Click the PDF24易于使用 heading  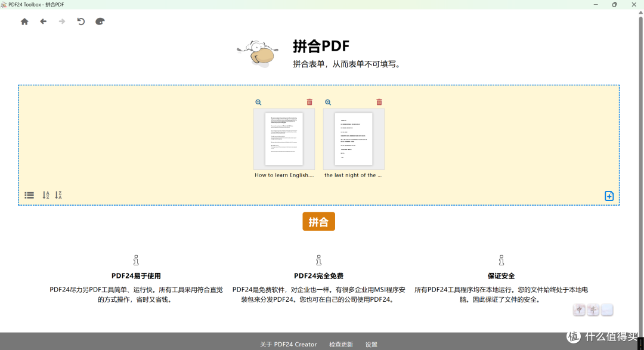[136, 276]
